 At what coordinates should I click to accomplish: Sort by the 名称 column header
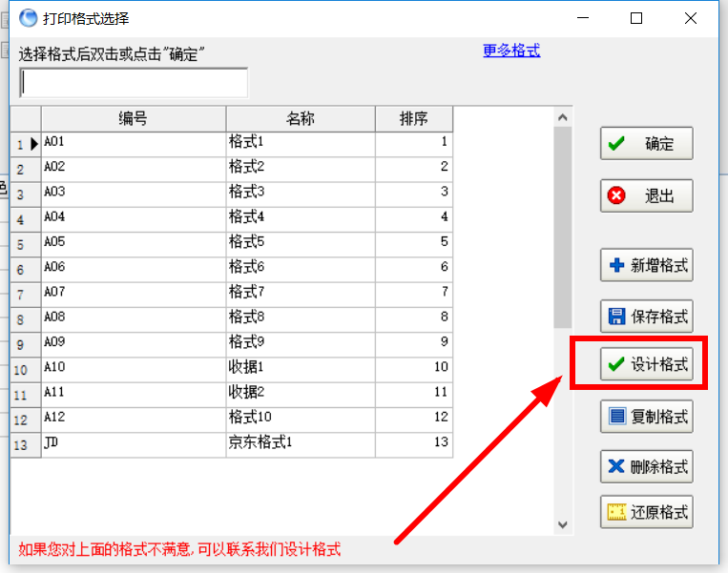[301, 119]
